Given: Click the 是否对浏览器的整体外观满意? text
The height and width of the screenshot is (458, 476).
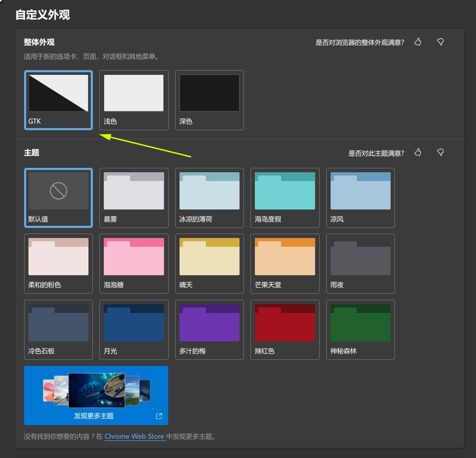Looking at the screenshot, I should tap(360, 42).
